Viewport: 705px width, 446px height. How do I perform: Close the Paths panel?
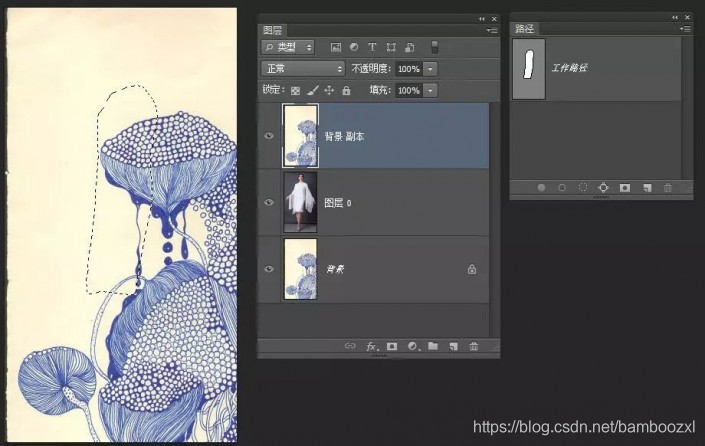tap(687, 17)
